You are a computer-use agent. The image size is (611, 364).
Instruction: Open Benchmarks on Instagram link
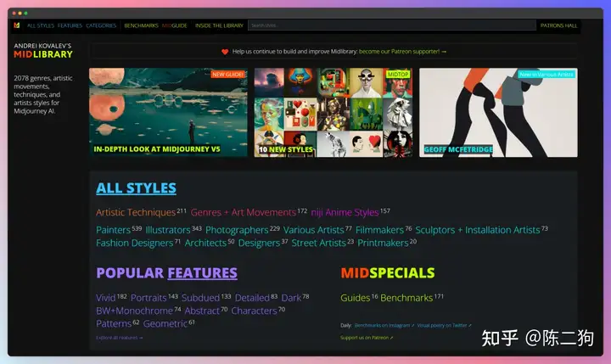pos(384,326)
